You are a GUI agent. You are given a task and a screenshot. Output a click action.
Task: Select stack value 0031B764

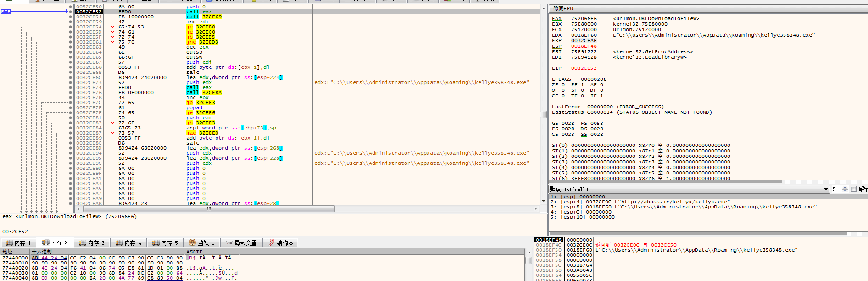pos(579,265)
